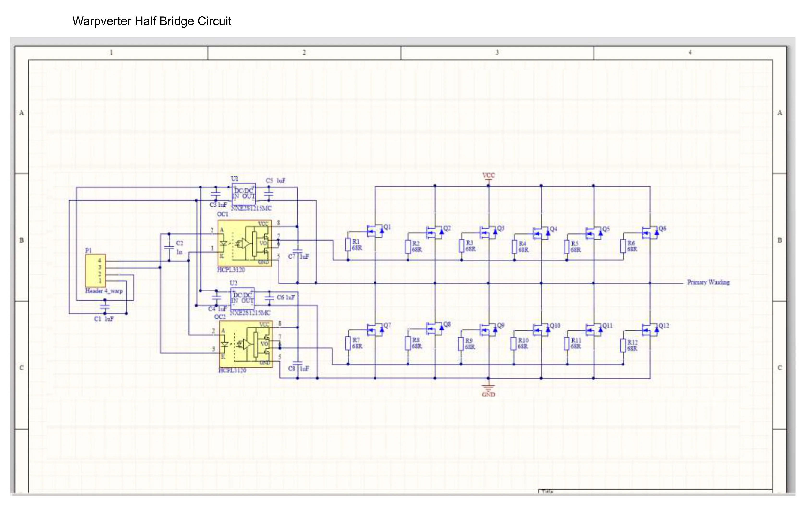Click the 'Warpverter Half Bridge Circuit' title
This screenshot has width=812, height=522.
pos(152,21)
